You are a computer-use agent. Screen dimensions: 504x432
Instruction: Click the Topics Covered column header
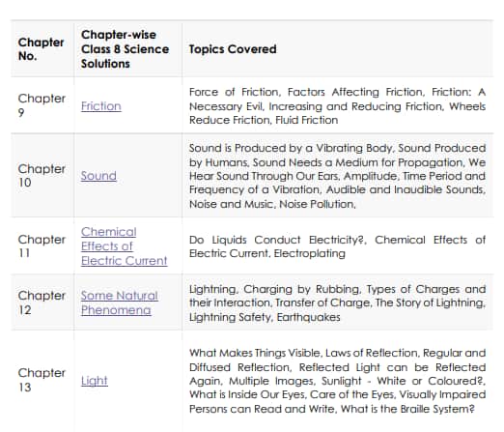pos(233,49)
